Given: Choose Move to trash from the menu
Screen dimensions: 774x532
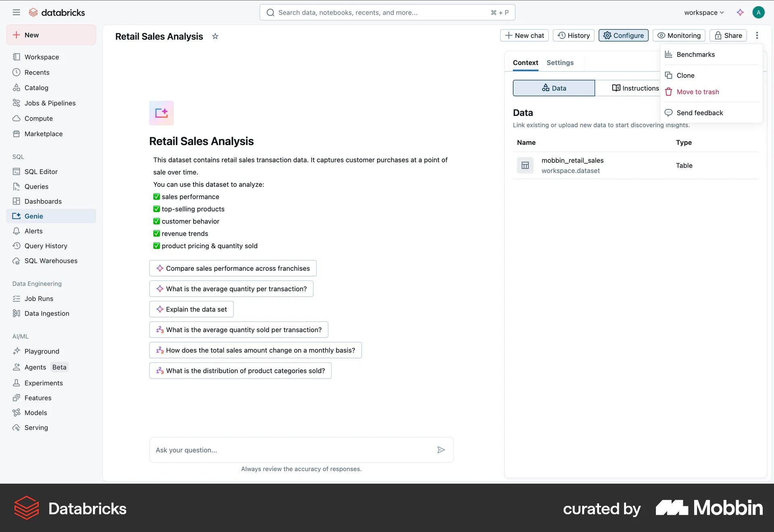Looking at the screenshot, I should pyautogui.click(x=698, y=91).
